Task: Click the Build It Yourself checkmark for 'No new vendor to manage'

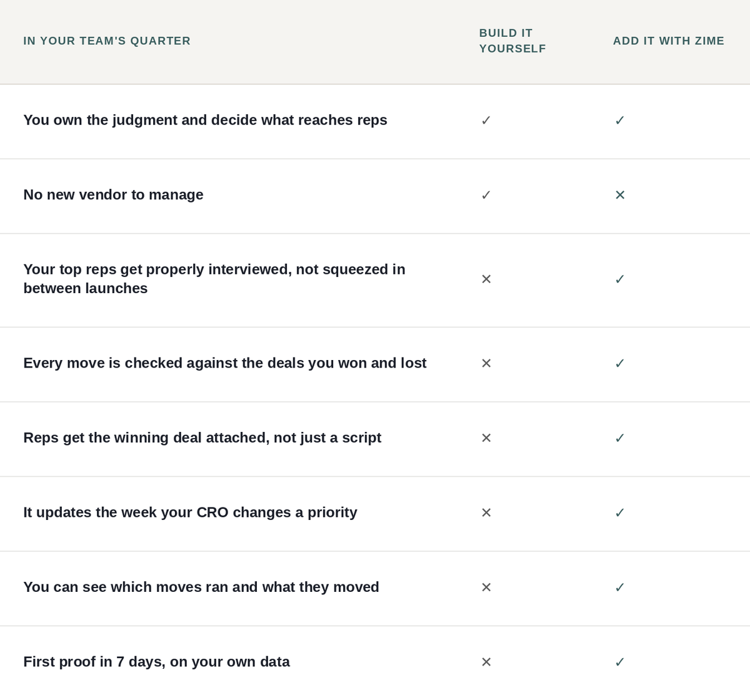Action: 486,195
